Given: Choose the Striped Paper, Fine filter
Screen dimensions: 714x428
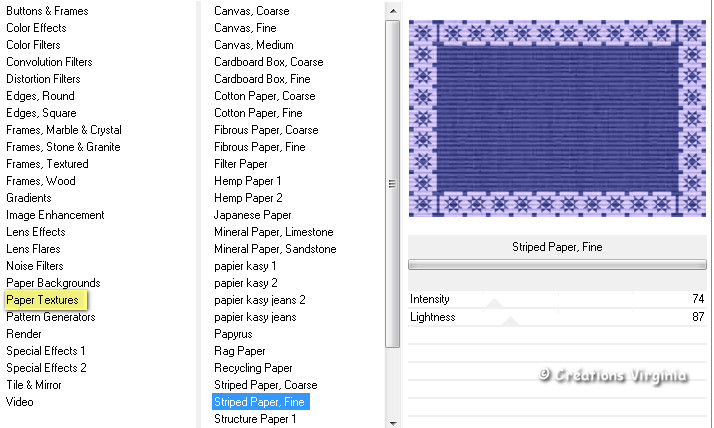Looking at the screenshot, I should (260, 402).
